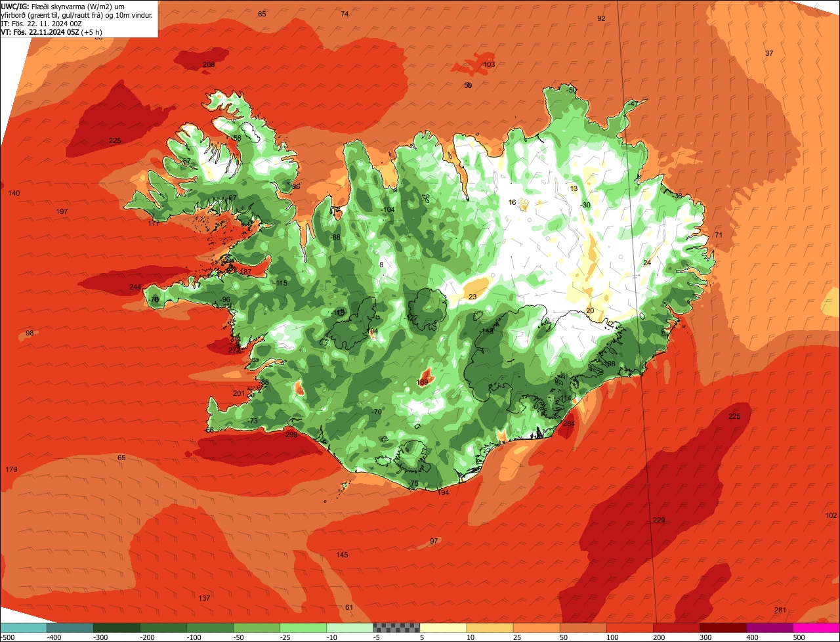Click the magenta legend swatch right of 500
This screenshot has width=840, height=642.
coord(816,628)
